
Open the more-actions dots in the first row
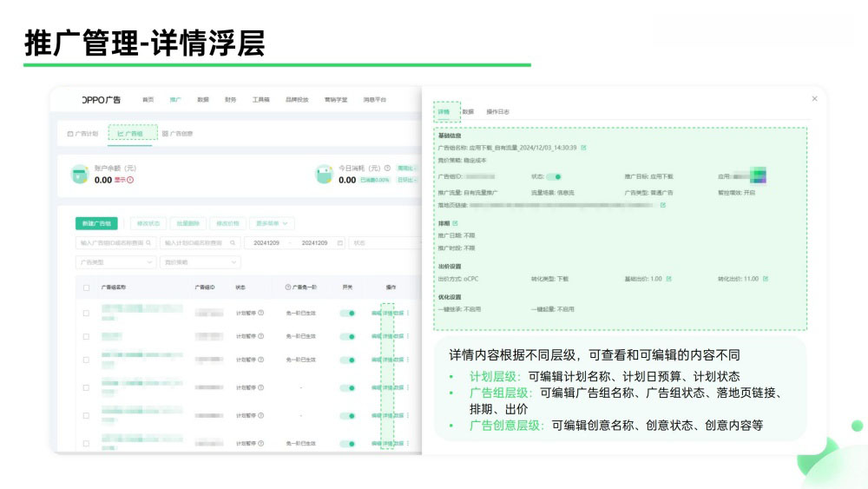click(408, 313)
